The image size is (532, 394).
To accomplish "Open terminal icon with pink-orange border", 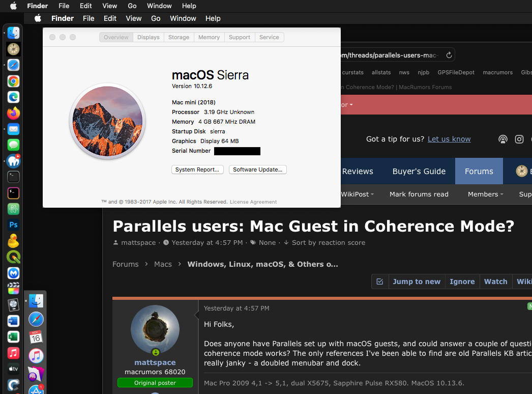I will [13, 193].
